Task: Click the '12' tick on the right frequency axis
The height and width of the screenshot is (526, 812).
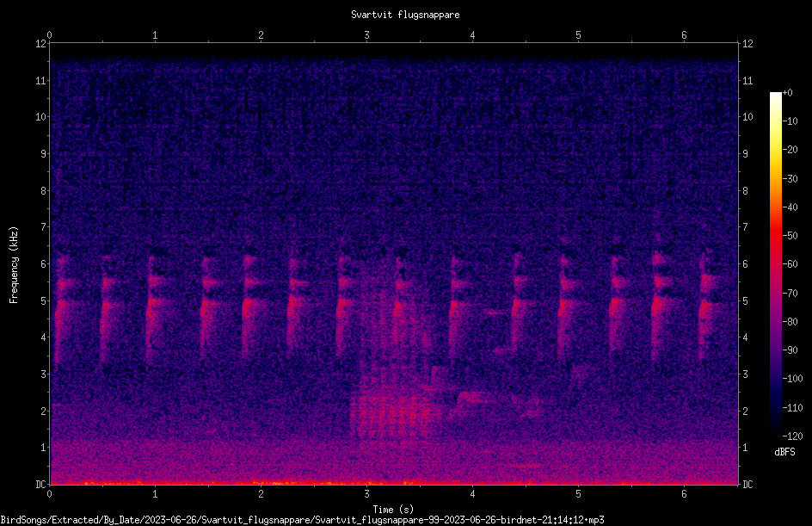Action: coord(747,44)
